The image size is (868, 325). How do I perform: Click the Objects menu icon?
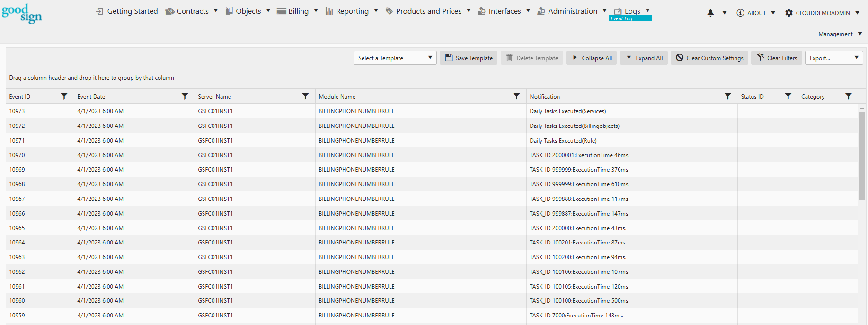[x=229, y=11]
